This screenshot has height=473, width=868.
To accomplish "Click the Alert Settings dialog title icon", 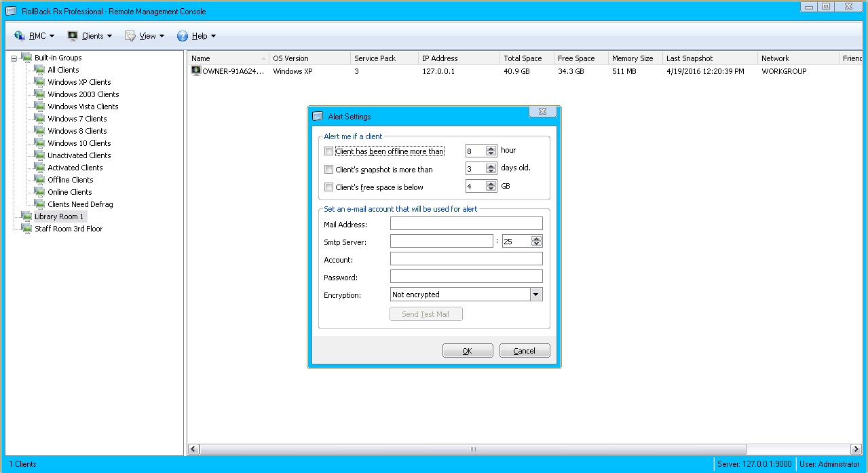I will (x=318, y=116).
